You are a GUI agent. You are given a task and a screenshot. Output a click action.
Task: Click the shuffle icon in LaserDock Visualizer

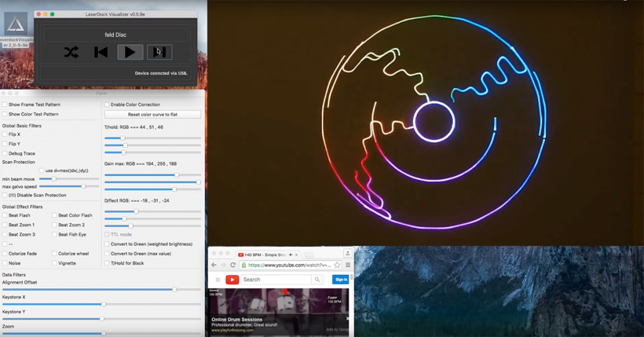click(x=71, y=52)
